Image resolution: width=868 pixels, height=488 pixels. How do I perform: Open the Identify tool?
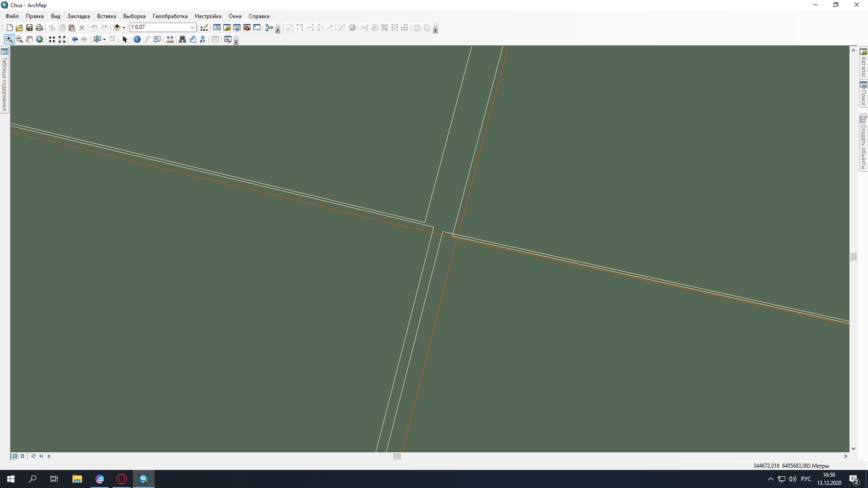137,39
